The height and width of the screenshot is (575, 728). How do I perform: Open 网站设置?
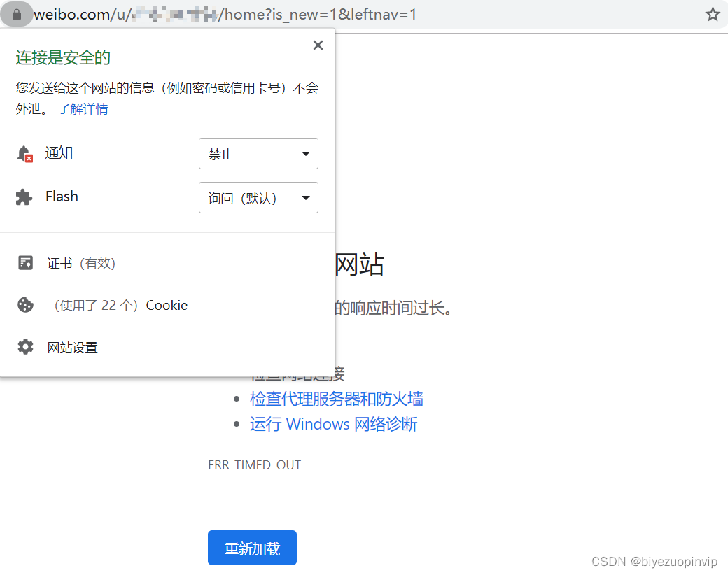coord(72,347)
